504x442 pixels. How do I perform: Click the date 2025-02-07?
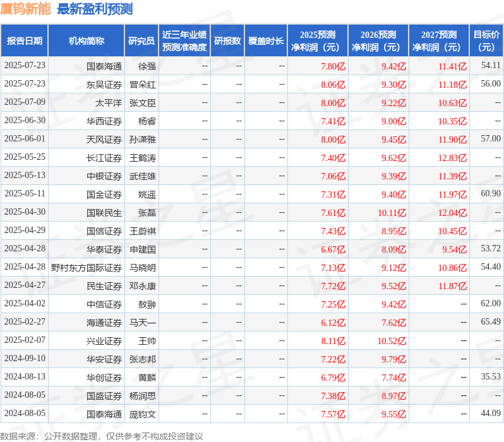click(x=25, y=340)
